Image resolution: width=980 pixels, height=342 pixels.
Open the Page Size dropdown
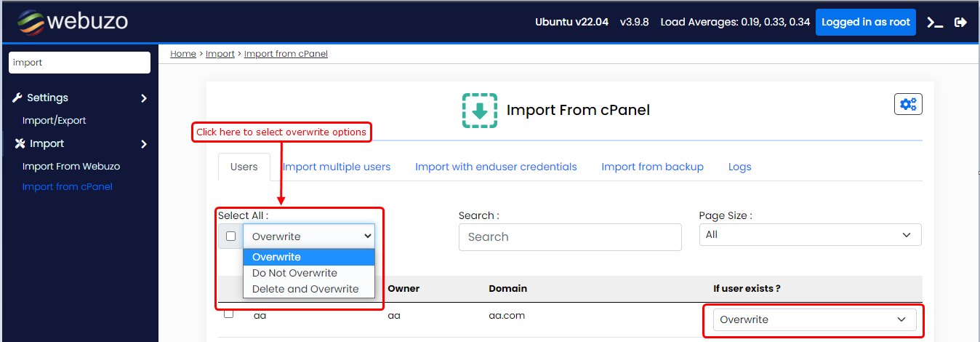(x=810, y=235)
